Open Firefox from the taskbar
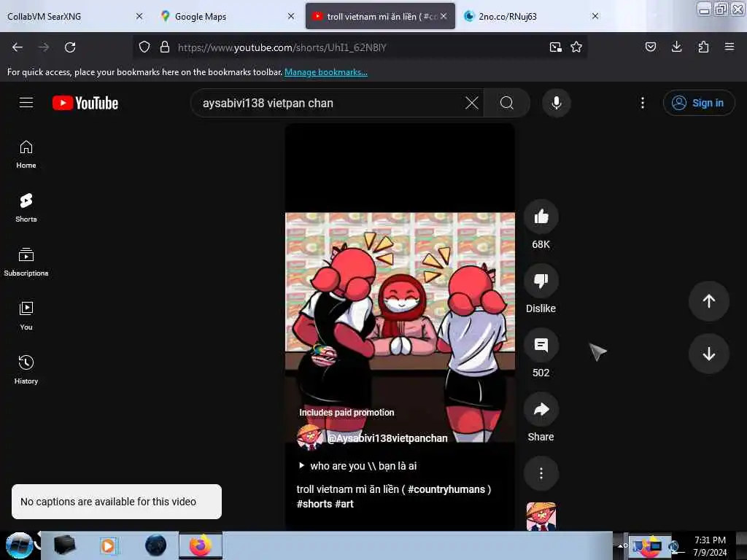The image size is (747, 560). [x=201, y=545]
